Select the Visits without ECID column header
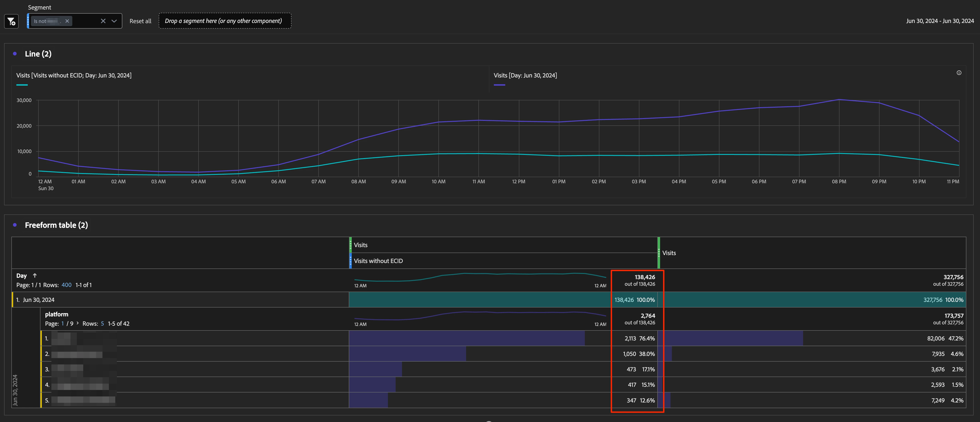980x422 pixels. (x=378, y=261)
